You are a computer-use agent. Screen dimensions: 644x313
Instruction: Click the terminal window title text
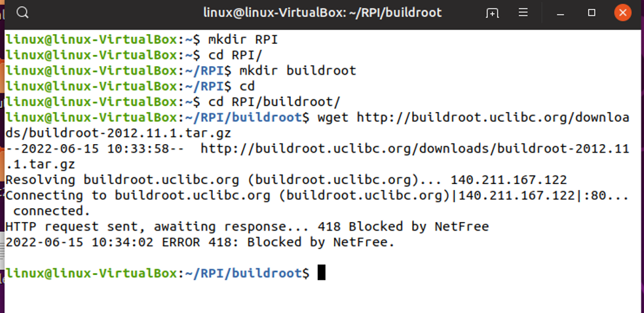click(x=322, y=13)
